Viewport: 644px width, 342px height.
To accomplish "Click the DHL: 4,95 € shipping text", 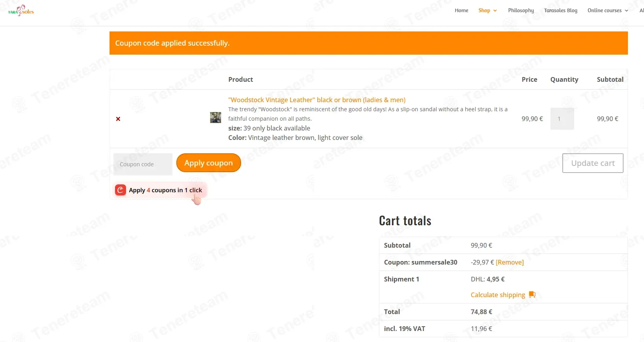I will point(488,279).
